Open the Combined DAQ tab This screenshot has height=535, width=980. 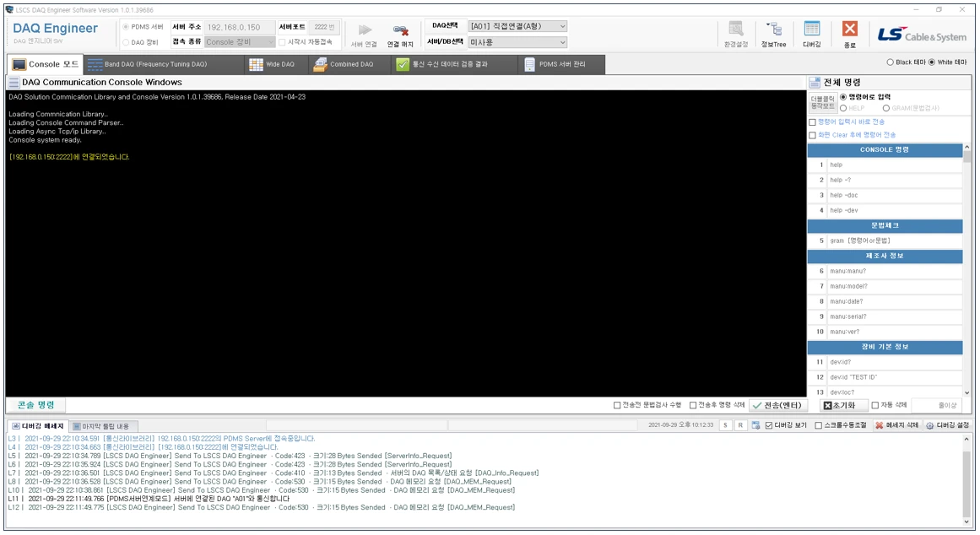pyautogui.click(x=350, y=64)
